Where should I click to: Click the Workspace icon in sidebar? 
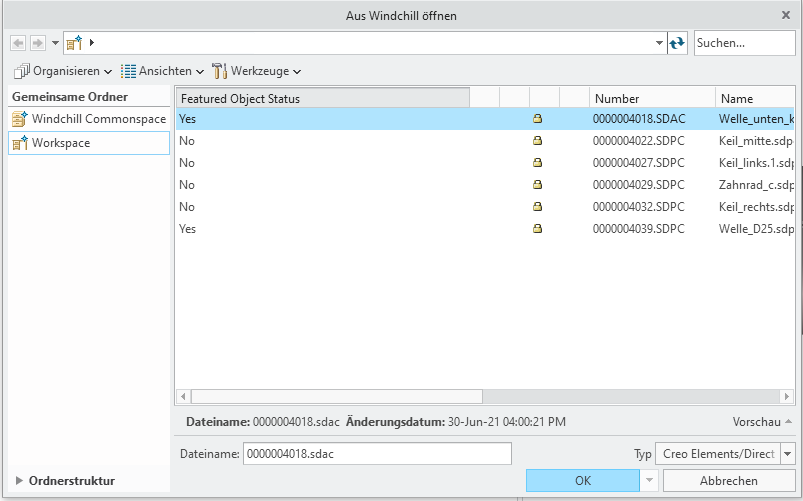pyautogui.click(x=20, y=143)
